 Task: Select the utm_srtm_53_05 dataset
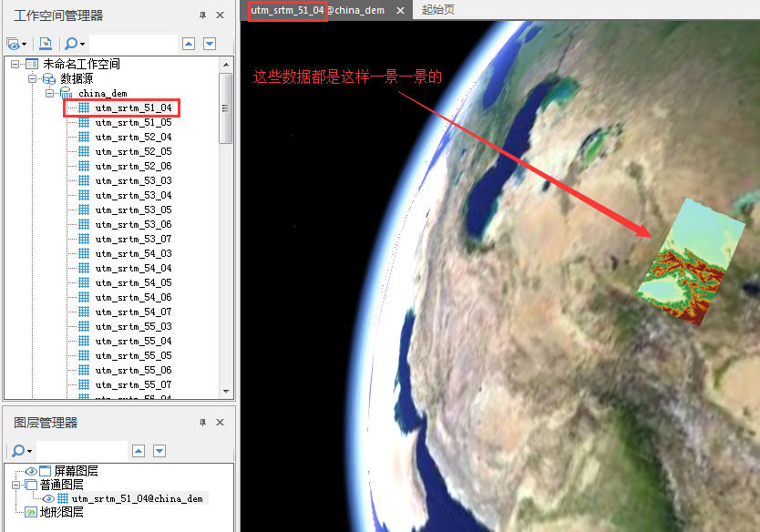click(133, 210)
